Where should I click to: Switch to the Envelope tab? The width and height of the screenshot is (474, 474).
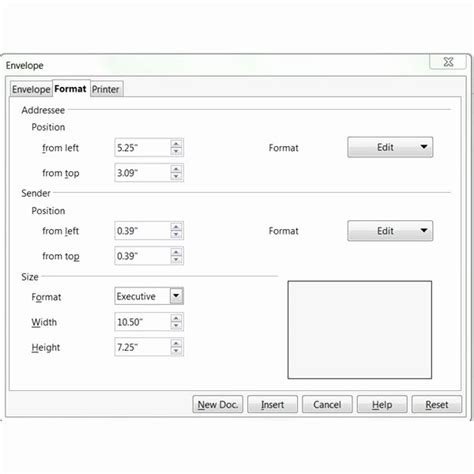coord(31,89)
